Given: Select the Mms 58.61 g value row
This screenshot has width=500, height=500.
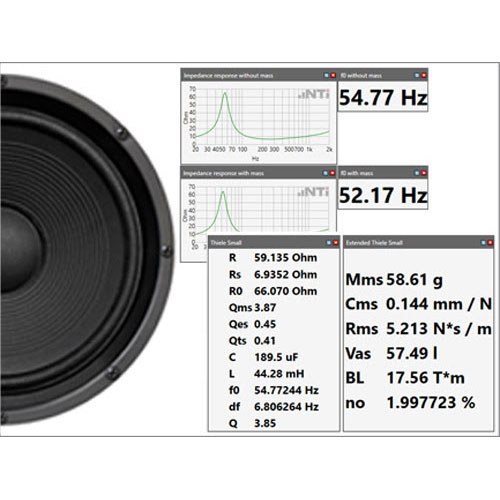Looking at the screenshot, I should pyautogui.click(x=394, y=279).
